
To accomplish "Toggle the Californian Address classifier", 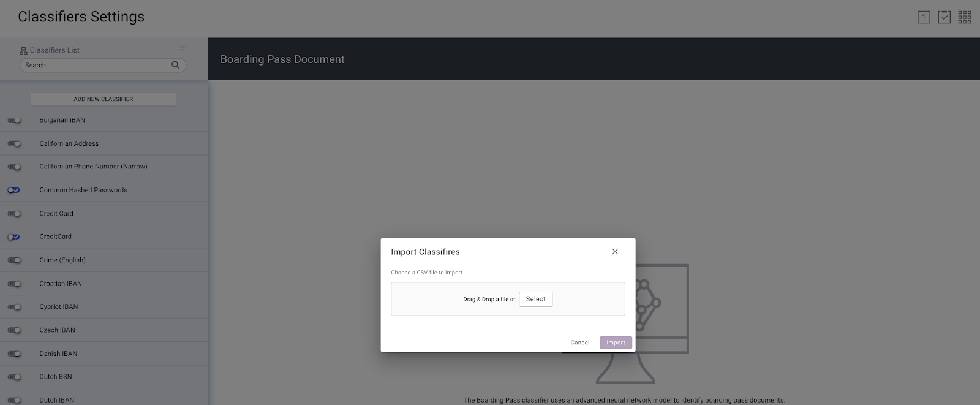I will click(14, 143).
